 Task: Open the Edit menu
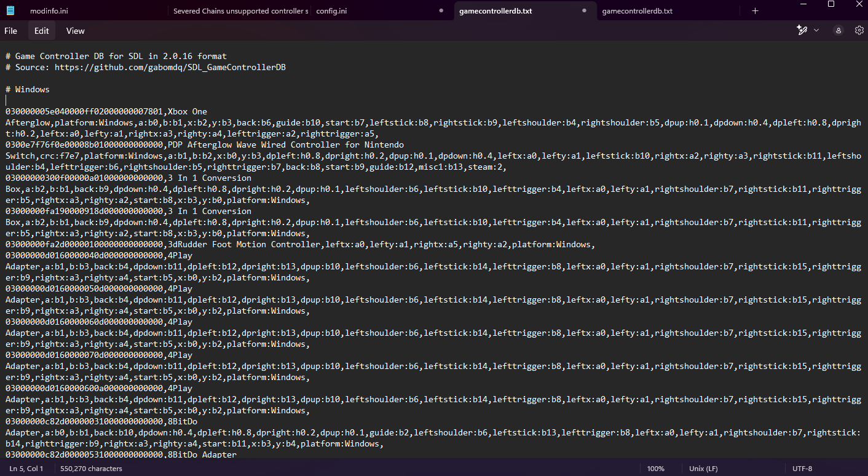42,31
